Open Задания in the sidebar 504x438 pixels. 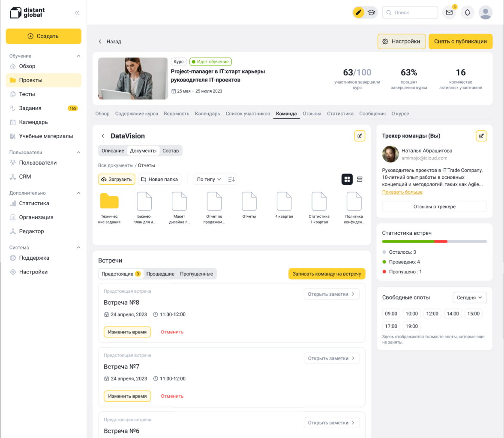pos(43,108)
